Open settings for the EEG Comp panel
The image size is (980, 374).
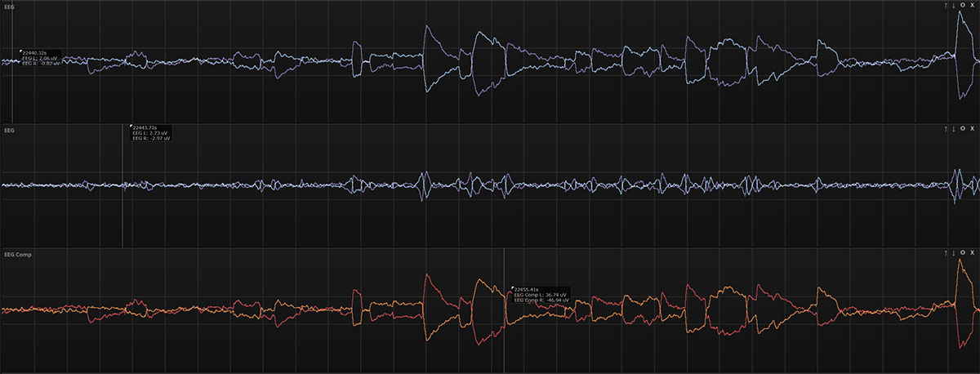point(963,253)
